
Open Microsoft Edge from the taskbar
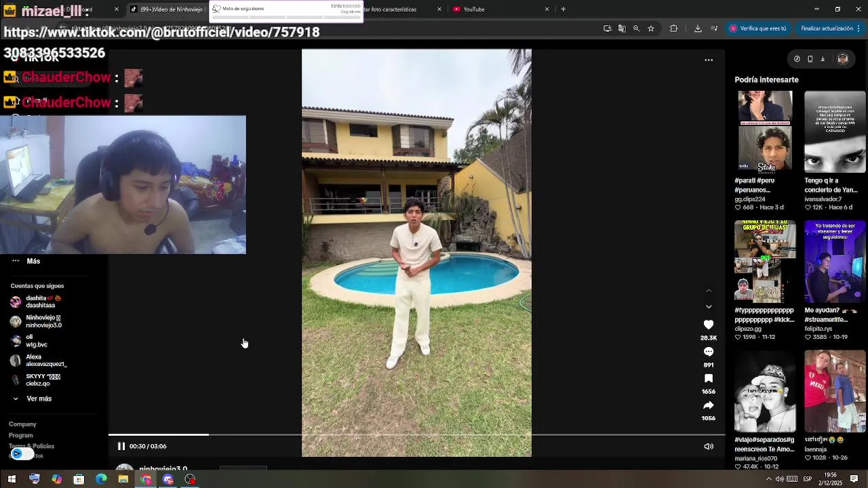point(101,479)
